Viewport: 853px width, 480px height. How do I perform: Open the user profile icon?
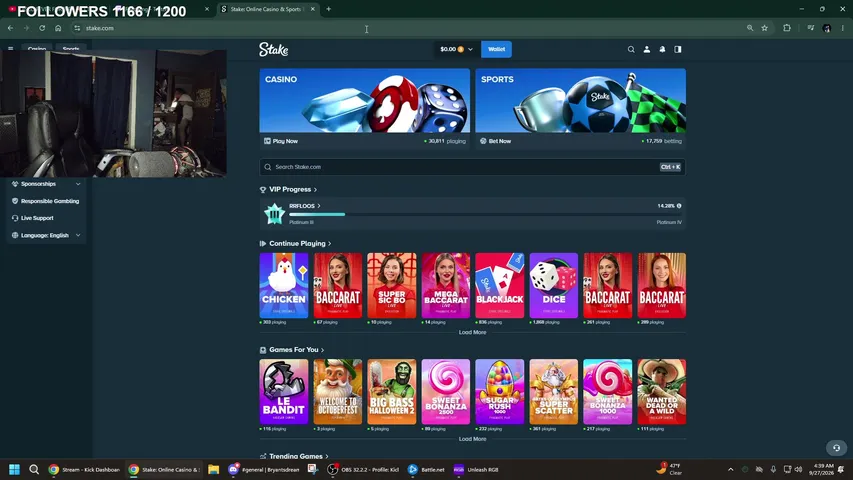[647, 50]
